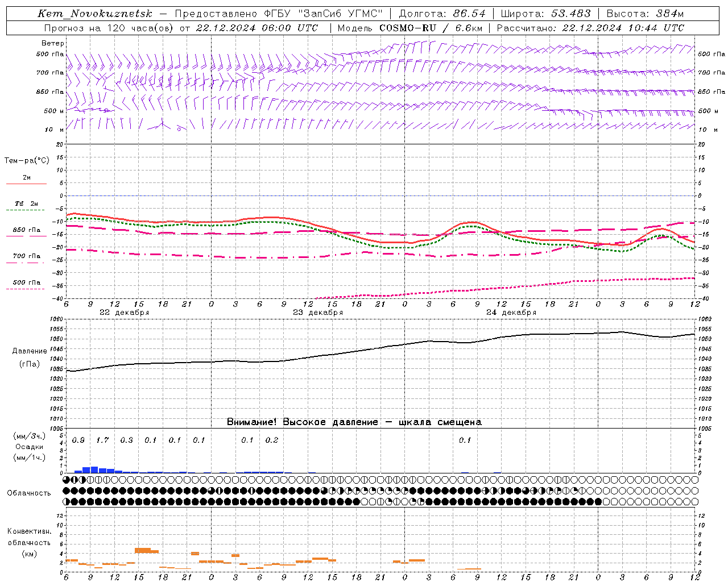
Task: Click the 'Долгота: 86.54' longitude value
Action: coord(442,14)
